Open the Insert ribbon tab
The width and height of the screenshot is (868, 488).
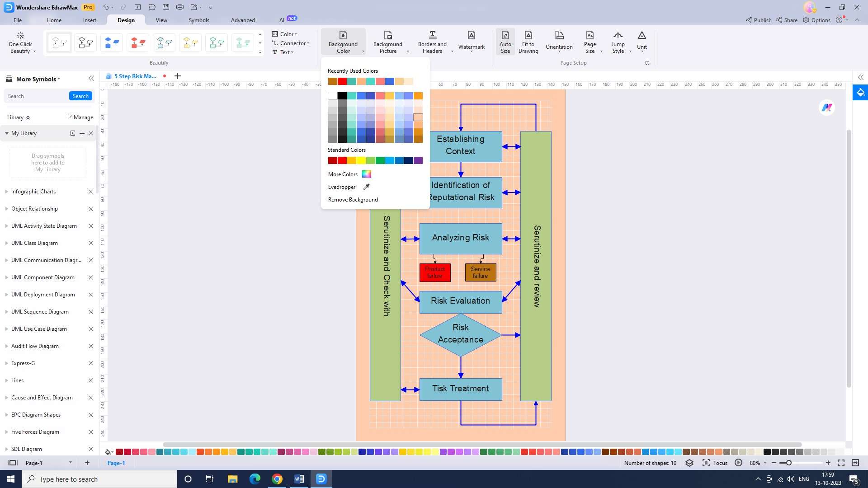90,20
